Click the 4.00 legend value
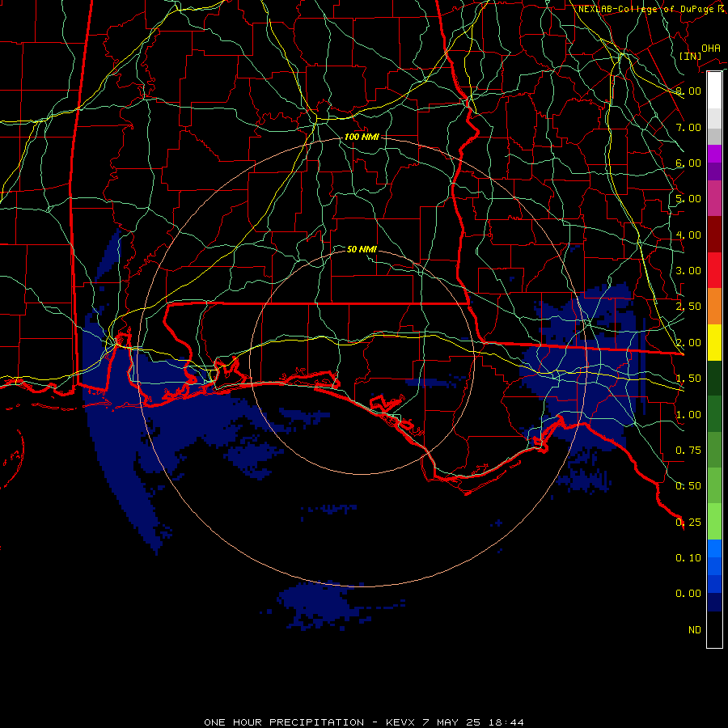 [x=688, y=235]
